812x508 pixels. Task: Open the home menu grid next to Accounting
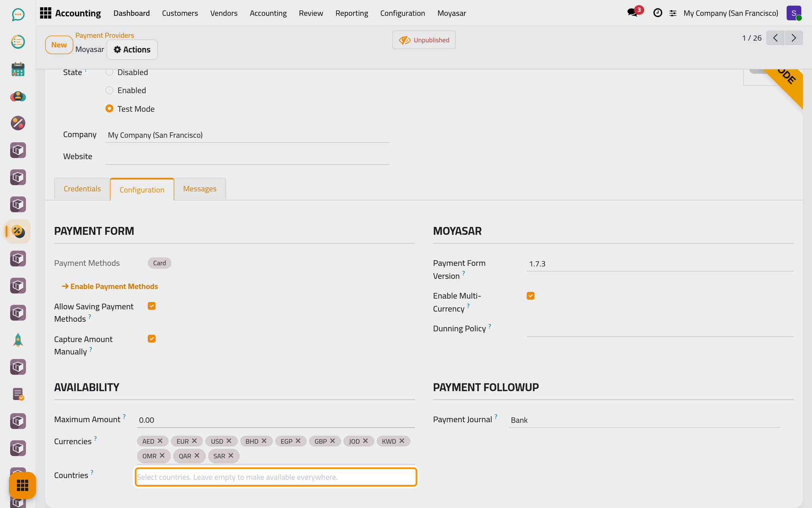45,13
